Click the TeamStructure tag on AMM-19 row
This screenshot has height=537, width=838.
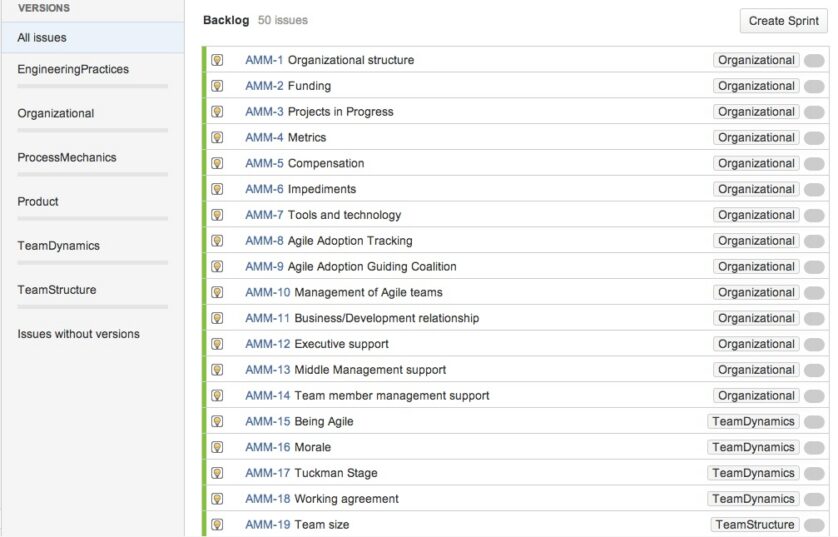pos(755,525)
